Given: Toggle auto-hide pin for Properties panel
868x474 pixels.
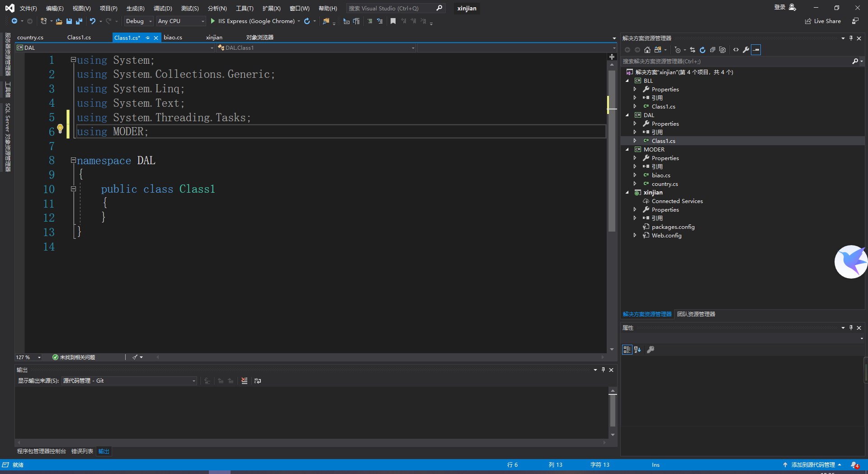Looking at the screenshot, I should click(851, 328).
